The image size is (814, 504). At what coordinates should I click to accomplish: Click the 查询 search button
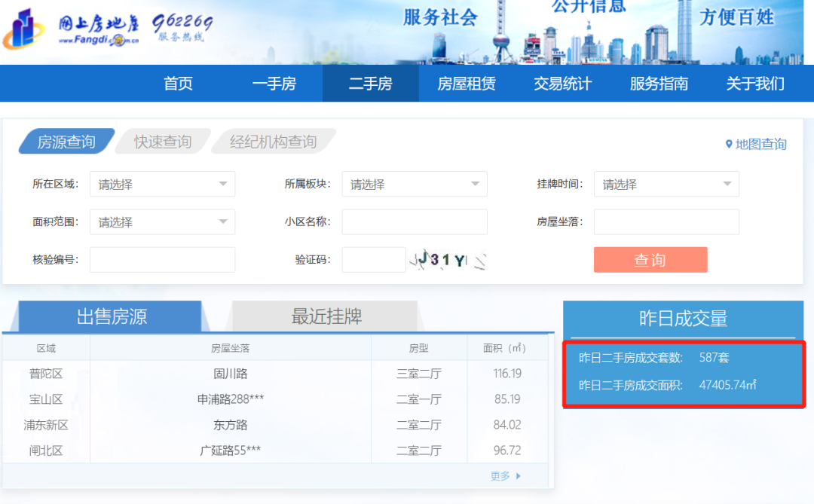[x=650, y=259]
